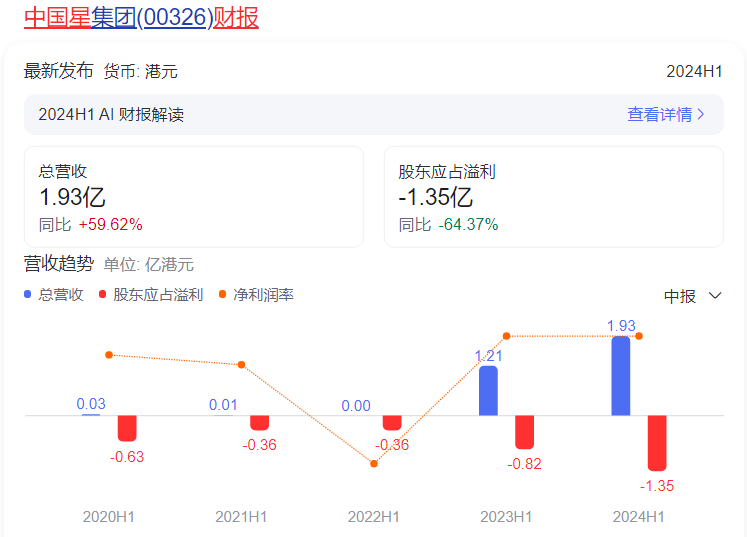Screen dimensions: 747x537
Task: Click the 同比 +59.62% revenue change text
Action: coord(91,224)
